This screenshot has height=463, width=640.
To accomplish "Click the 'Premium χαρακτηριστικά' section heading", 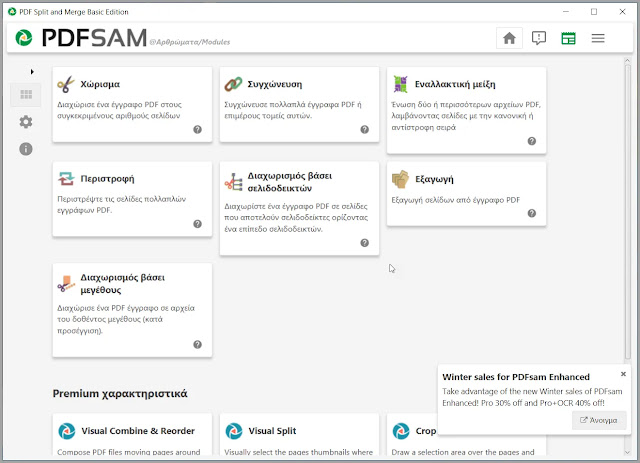I will [120, 394].
